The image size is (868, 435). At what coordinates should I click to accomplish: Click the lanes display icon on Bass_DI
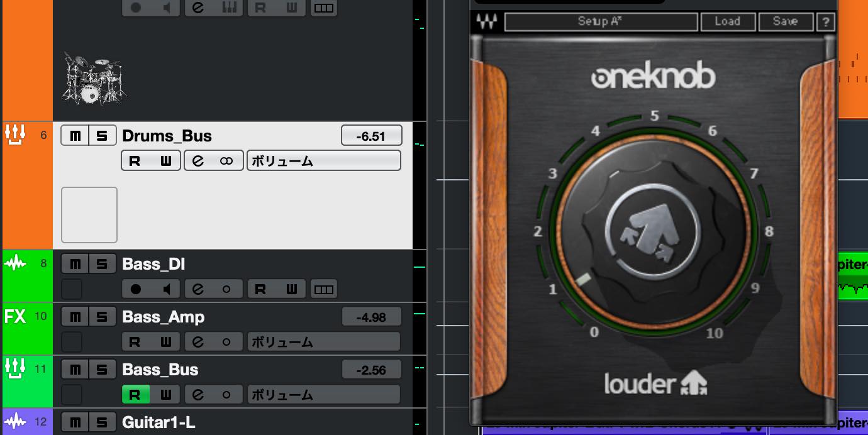coord(323,289)
